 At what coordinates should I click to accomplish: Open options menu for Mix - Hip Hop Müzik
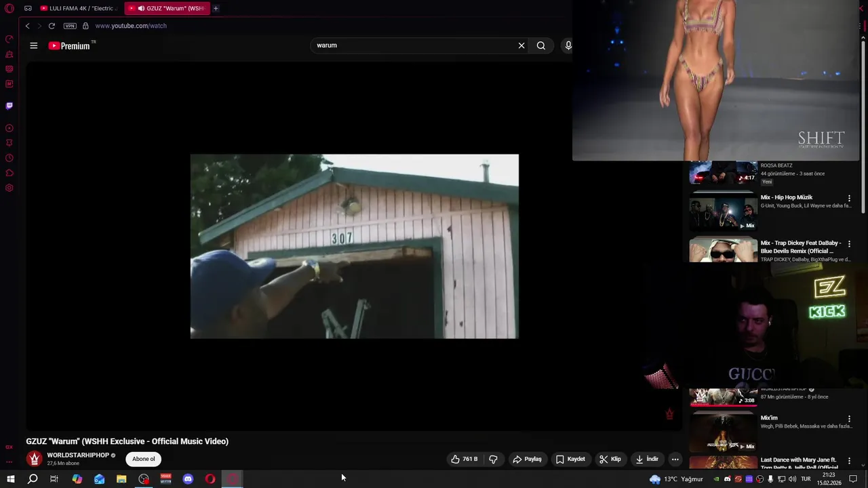click(x=849, y=199)
